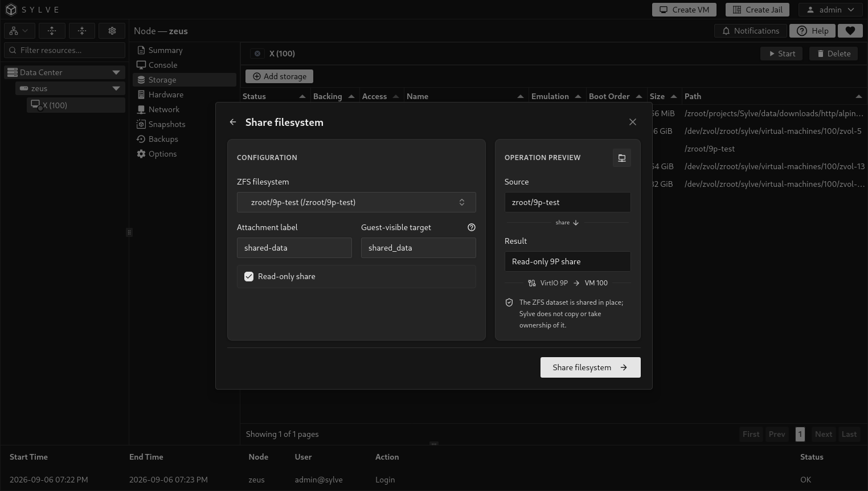
Task: Click the Prev pagination button
Action: [777, 434]
